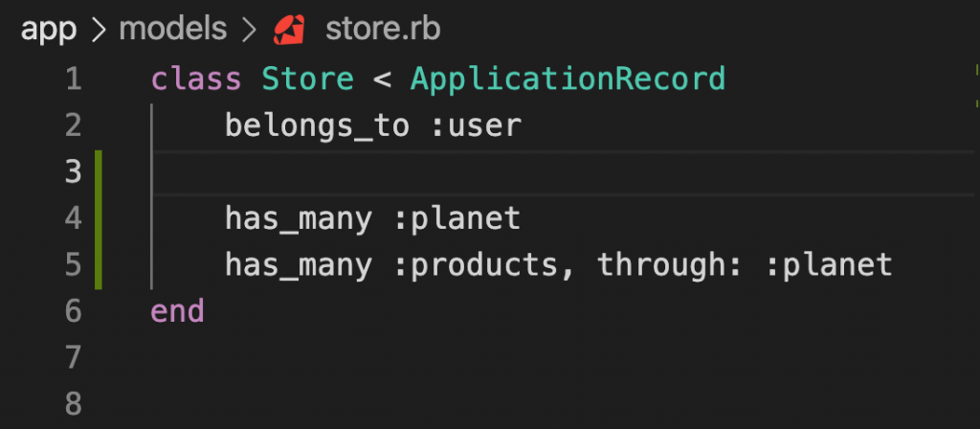Click line number 4 in gutter
980x429 pixels.
(x=73, y=218)
